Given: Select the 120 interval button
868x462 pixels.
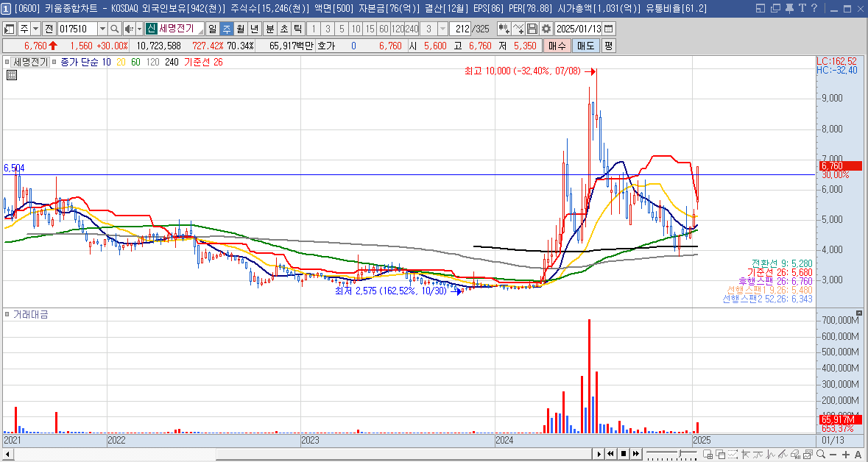Looking at the screenshot, I should pyautogui.click(x=398, y=29).
